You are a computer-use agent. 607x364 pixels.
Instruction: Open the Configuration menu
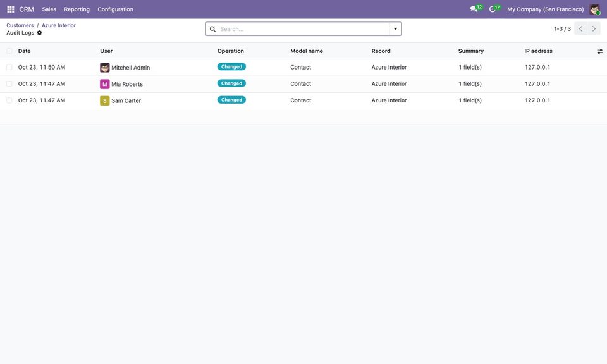click(115, 9)
